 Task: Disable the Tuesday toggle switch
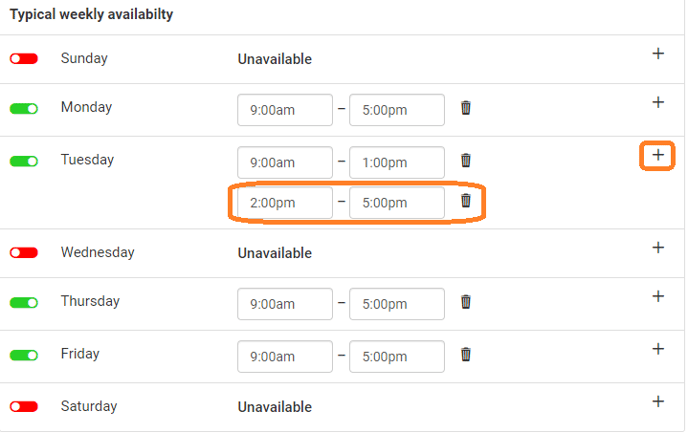click(x=24, y=160)
